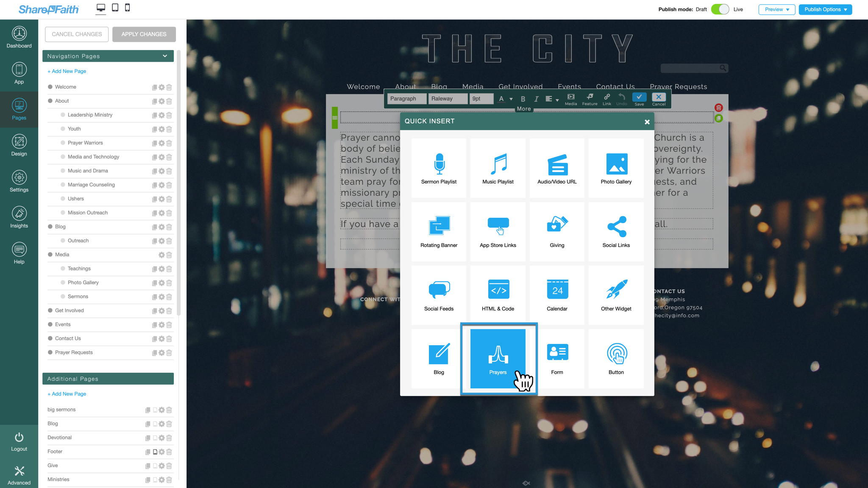
Task: Toggle Publish mode between Draft and Live
Action: click(x=720, y=9)
